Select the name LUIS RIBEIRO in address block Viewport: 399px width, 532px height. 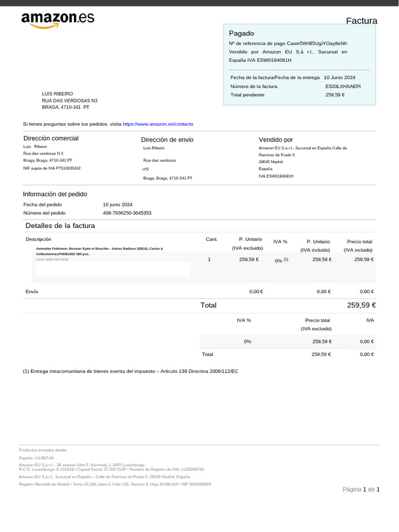click(57, 94)
